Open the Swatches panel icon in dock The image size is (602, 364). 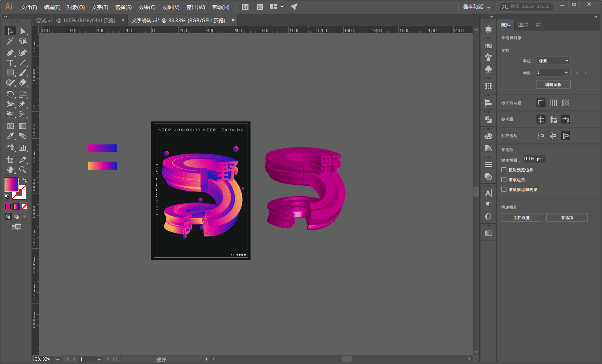tap(488, 46)
